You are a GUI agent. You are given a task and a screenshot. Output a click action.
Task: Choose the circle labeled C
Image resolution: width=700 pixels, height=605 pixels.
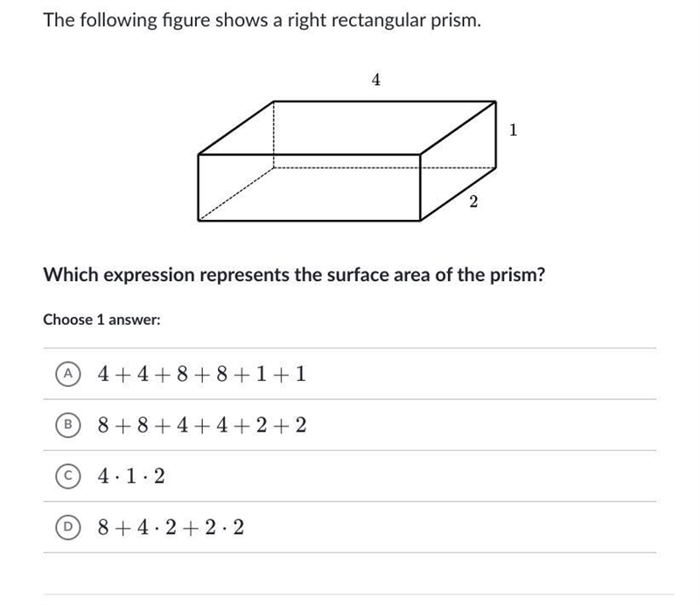pyautogui.click(x=68, y=476)
